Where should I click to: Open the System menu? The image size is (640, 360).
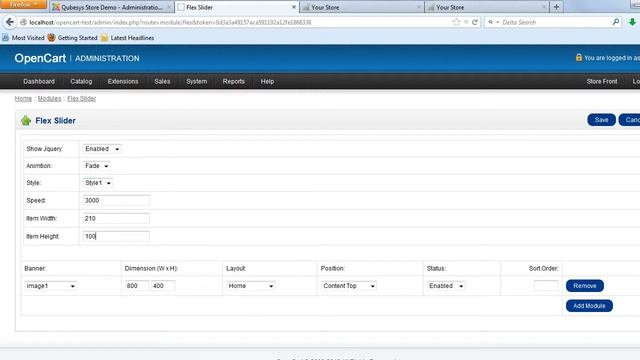click(197, 81)
